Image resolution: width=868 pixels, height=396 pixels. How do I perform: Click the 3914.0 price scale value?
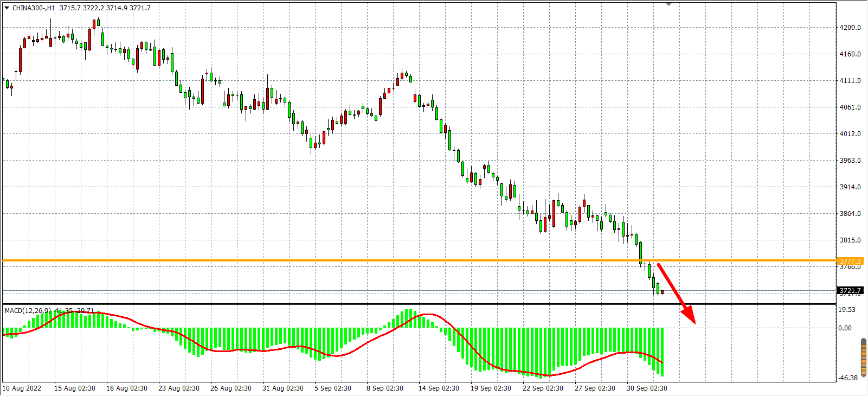tap(850, 187)
